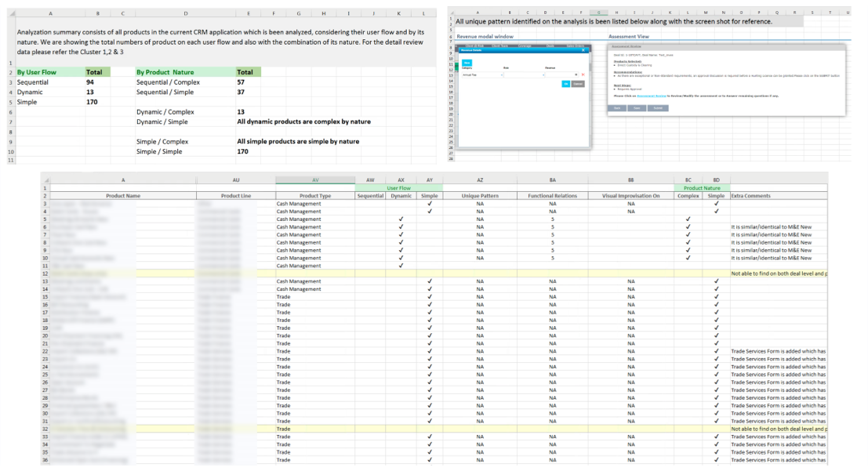This screenshot has width=868, height=471.
Task: Select the yellow highlighted row 12 header
Action: pyautogui.click(x=45, y=274)
